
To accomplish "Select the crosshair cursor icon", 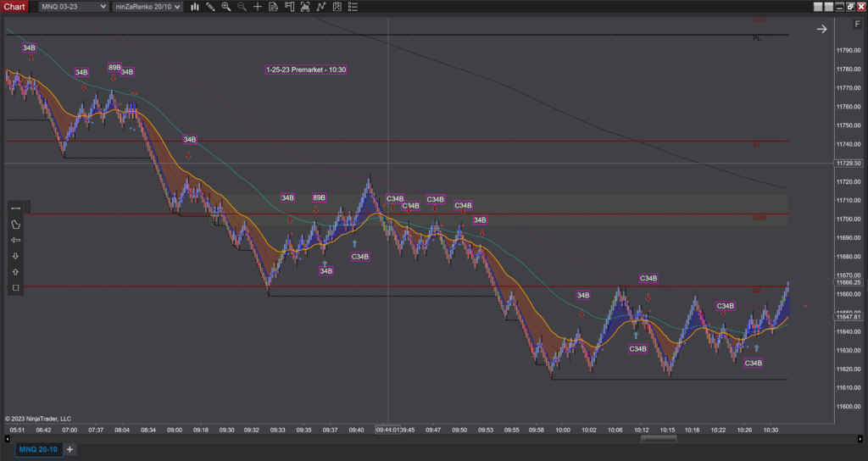I will (x=258, y=7).
